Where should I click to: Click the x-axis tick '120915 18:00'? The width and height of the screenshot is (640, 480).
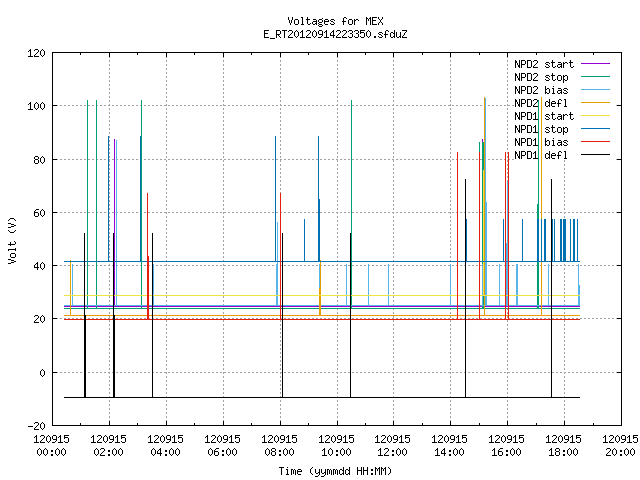[x=564, y=446]
